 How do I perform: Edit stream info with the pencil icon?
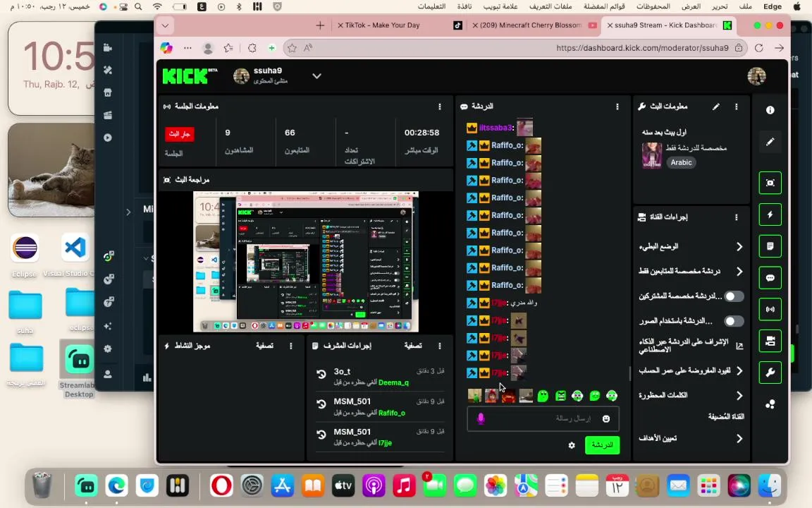pyautogui.click(x=715, y=107)
